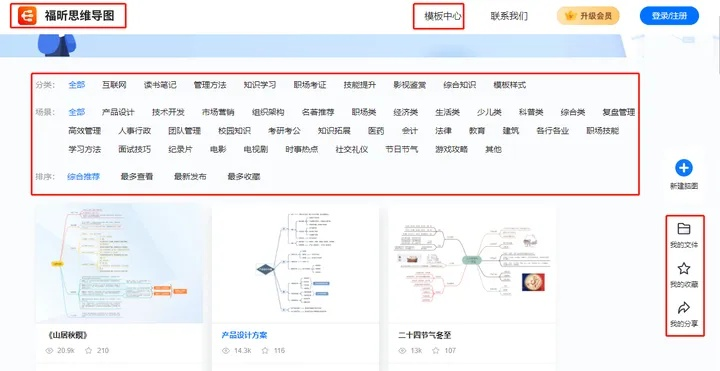The image size is (720, 371).
Task: Choose 职场类 scene filter
Action: coord(364,112)
